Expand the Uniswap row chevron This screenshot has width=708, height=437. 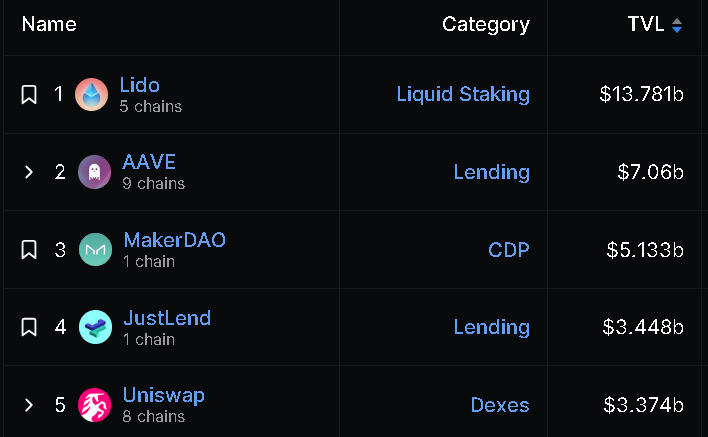coord(29,405)
